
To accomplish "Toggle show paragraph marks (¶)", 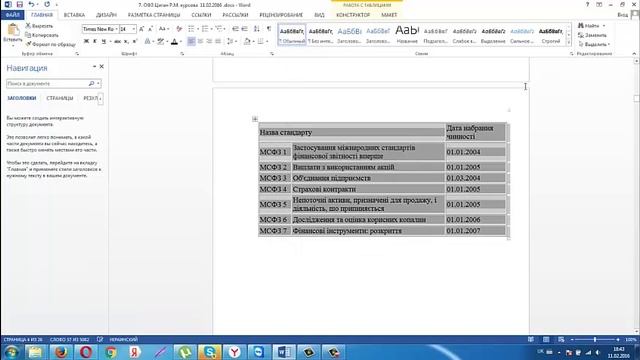I will (x=269, y=29).
